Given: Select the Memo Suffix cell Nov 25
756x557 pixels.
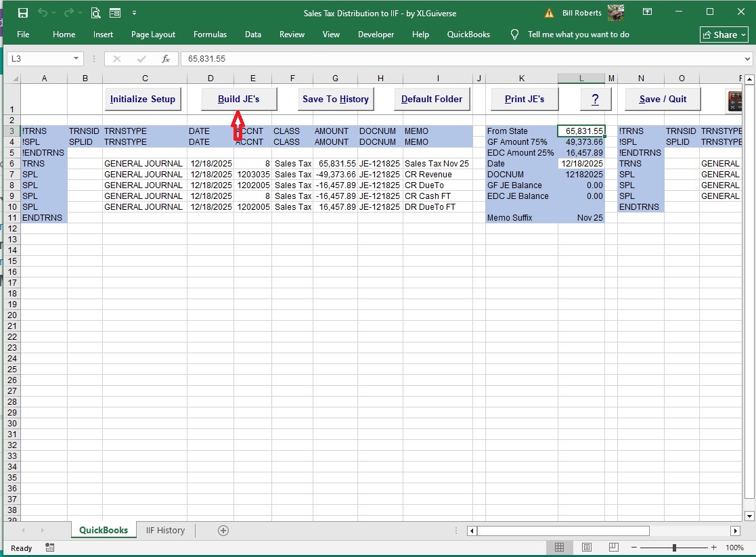Looking at the screenshot, I should (581, 218).
